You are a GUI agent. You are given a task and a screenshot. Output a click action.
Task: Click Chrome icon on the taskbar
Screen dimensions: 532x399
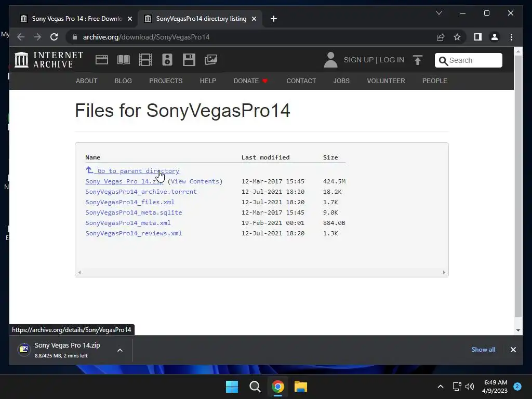[277, 387]
